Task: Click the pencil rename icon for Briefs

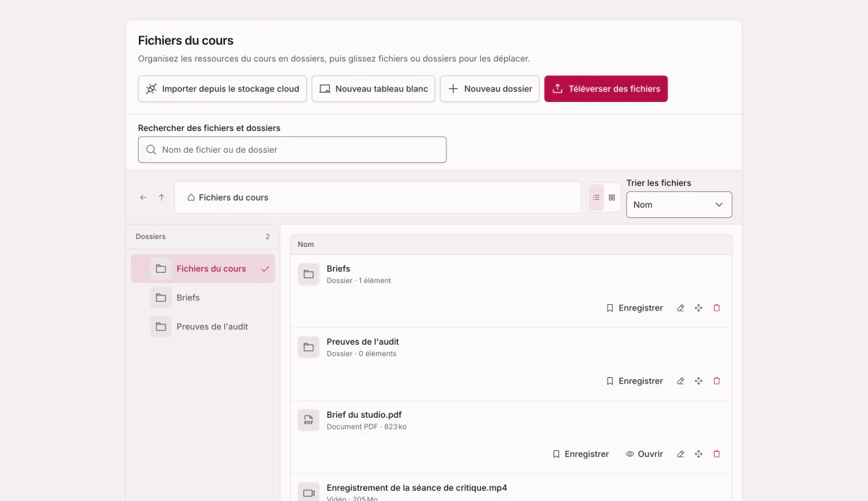Action: tap(680, 308)
